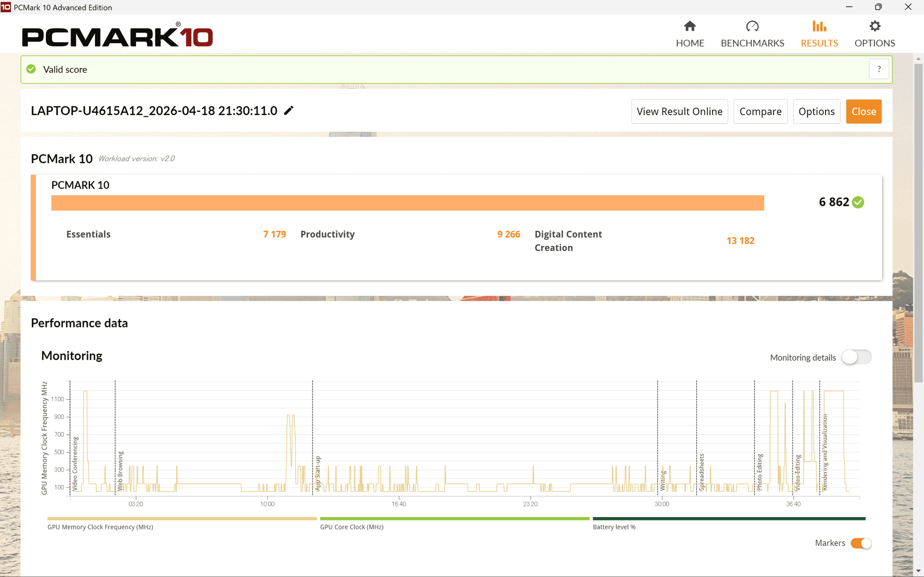Enable the Monitoring details toggle

click(x=857, y=357)
